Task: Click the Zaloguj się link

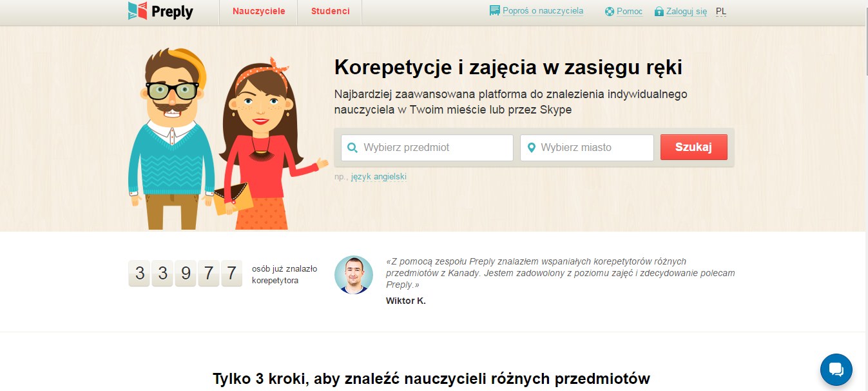Action: (x=686, y=12)
